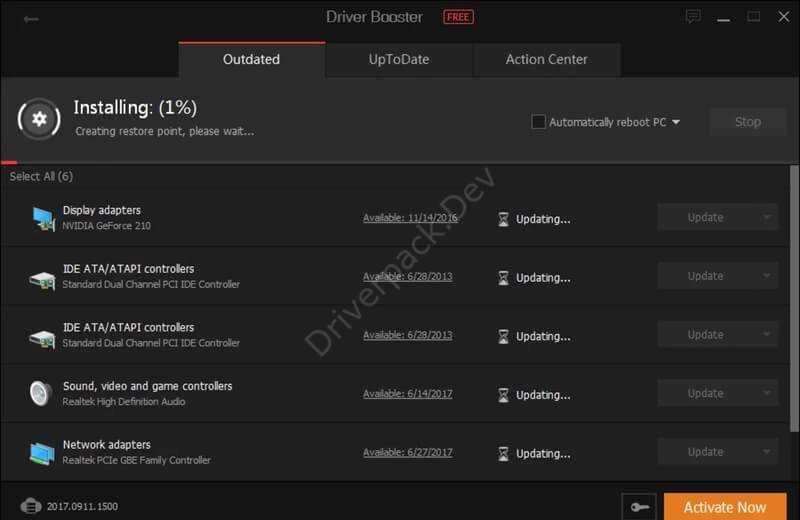Screen dimensions: 800x520
Task: Open Available: 6/27/2017 driver link
Action: click(408, 453)
